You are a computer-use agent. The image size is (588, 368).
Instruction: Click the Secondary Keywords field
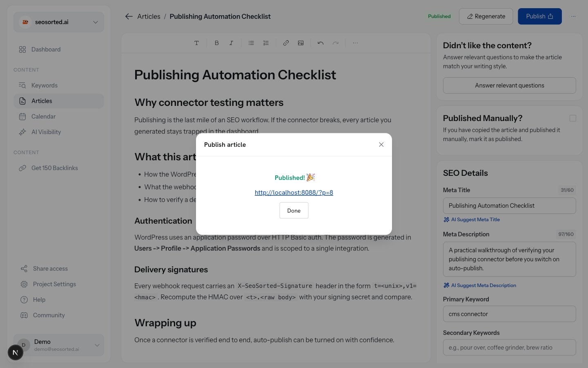(x=509, y=348)
